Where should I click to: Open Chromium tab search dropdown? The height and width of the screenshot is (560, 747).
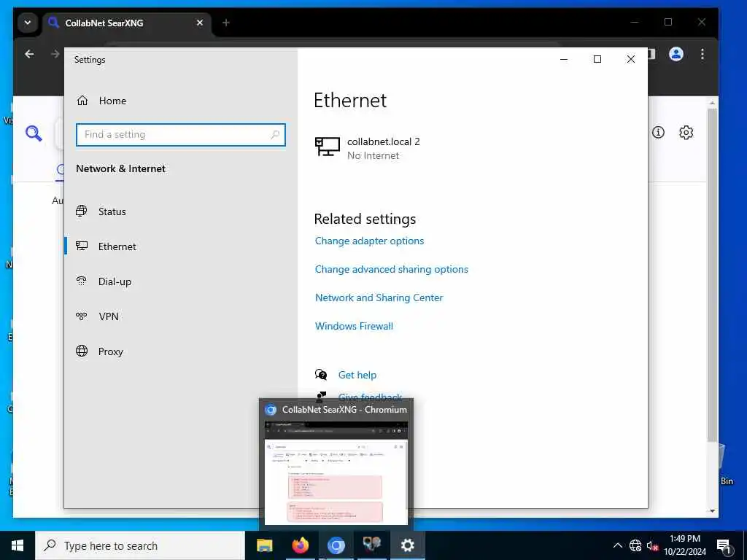click(28, 23)
